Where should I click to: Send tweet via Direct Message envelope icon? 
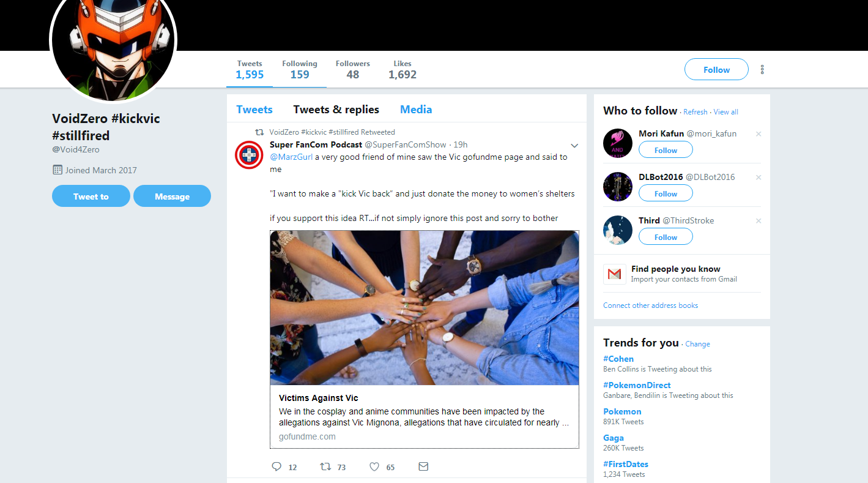click(423, 466)
